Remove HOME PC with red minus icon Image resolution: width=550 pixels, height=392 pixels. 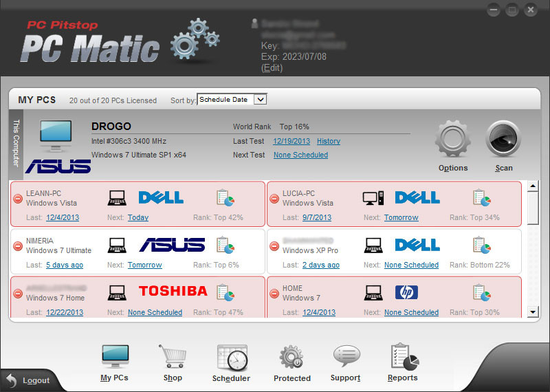coord(274,294)
